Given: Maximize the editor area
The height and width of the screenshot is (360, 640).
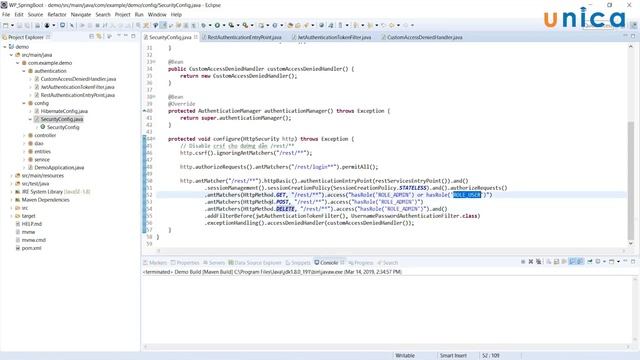Looking at the screenshot, I should click(633, 36).
